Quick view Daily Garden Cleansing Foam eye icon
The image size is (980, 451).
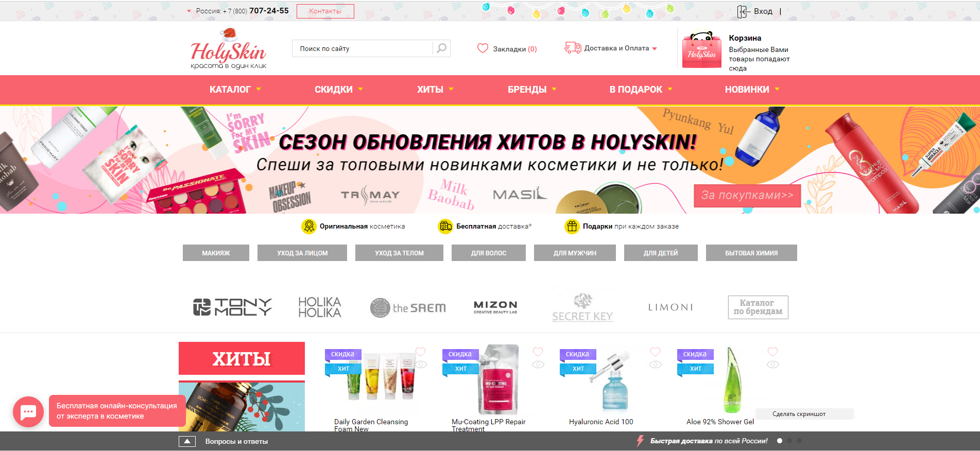(x=421, y=365)
